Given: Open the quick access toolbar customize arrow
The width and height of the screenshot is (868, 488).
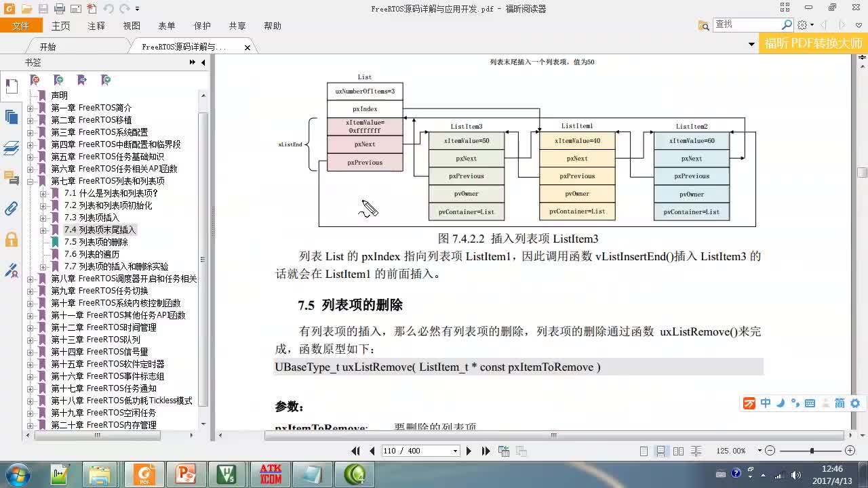Looking at the screenshot, I should tap(137, 9).
